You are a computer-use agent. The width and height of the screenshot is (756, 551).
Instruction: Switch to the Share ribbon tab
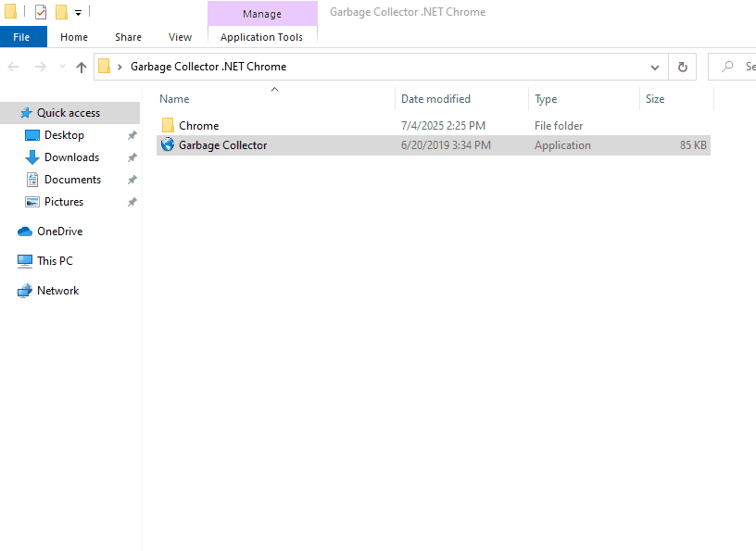point(128,37)
